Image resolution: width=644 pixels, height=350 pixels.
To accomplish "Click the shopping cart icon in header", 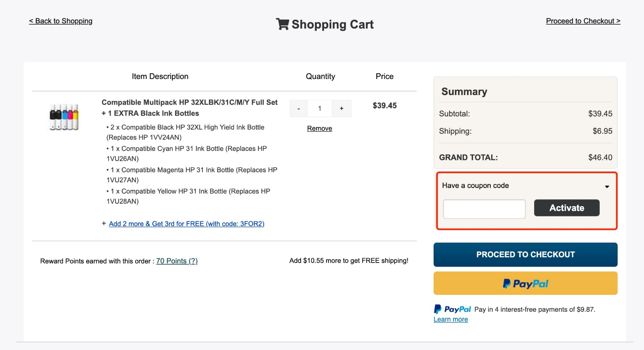I will pos(282,24).
